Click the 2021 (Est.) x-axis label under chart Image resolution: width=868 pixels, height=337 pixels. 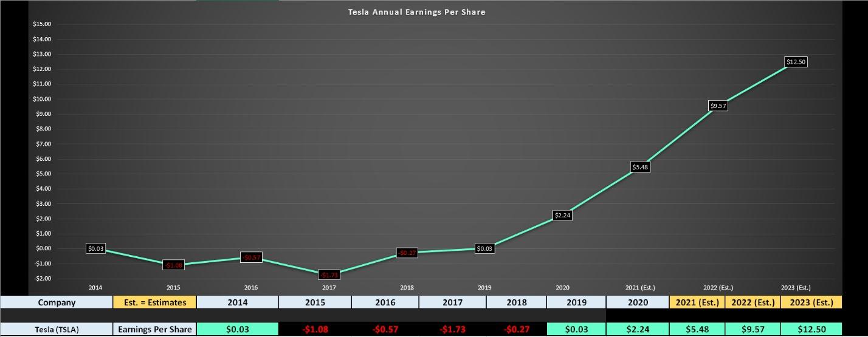click(x=640, y=288)
